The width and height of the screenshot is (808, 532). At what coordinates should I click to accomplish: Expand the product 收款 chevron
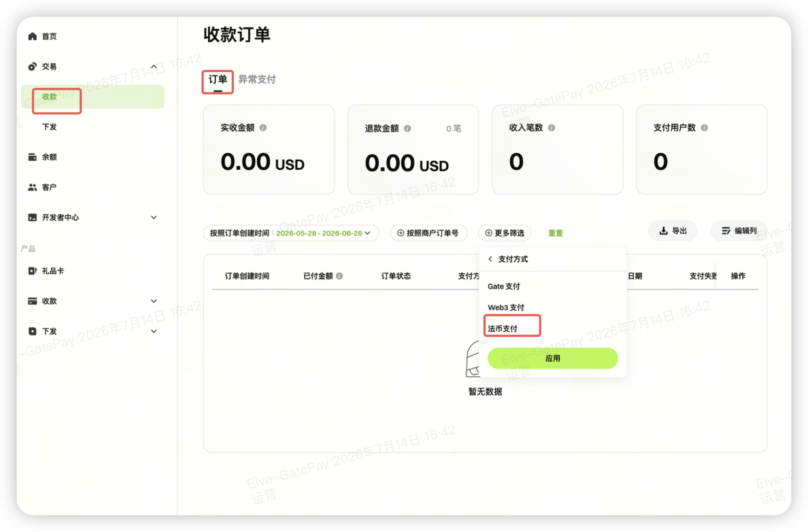pyautogui.click(x=154, y=301)
